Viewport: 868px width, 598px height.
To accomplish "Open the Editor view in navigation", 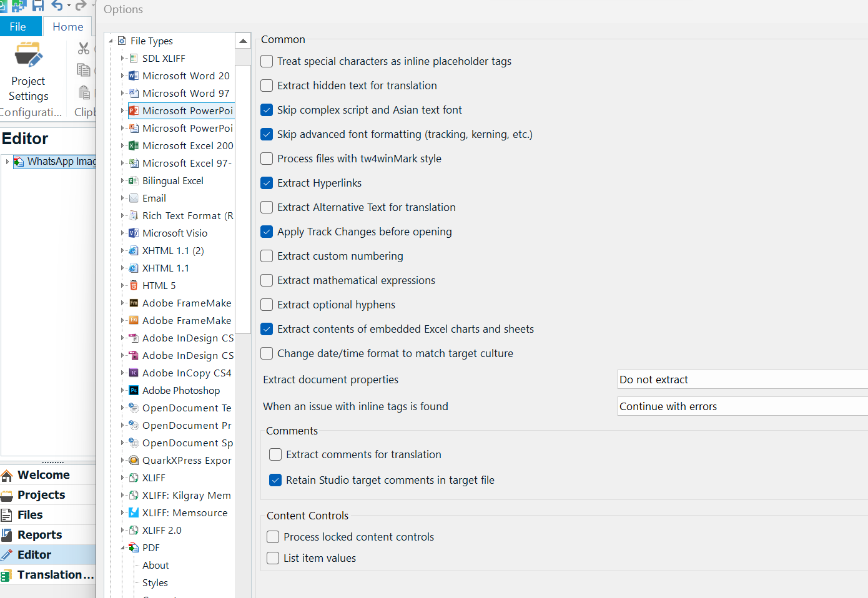I will pyautogui.click(x=47, y=555).
